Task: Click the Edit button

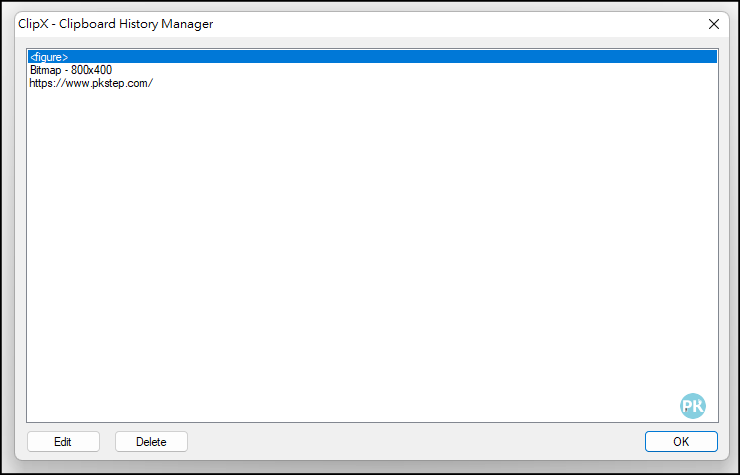Action: [x=63, y=441]
